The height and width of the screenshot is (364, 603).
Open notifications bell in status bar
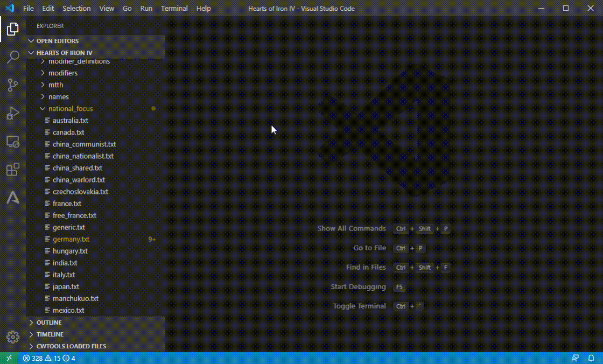tap(591, 358)
